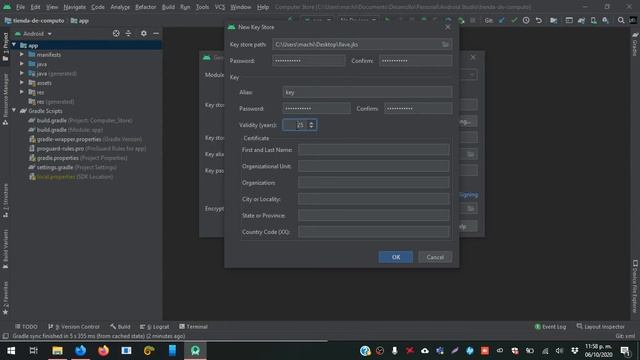Select local.properties in project tree
The image size is (640, 360).
(71, 177)
